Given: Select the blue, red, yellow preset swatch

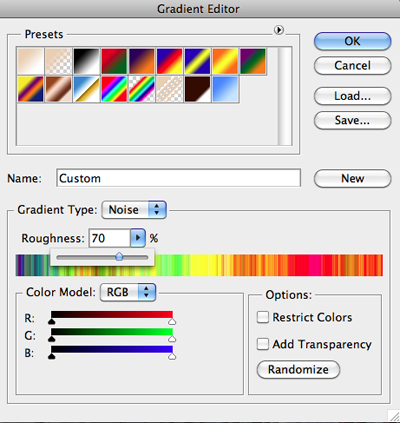Looking at the screenshot, I should click(170, 61).
